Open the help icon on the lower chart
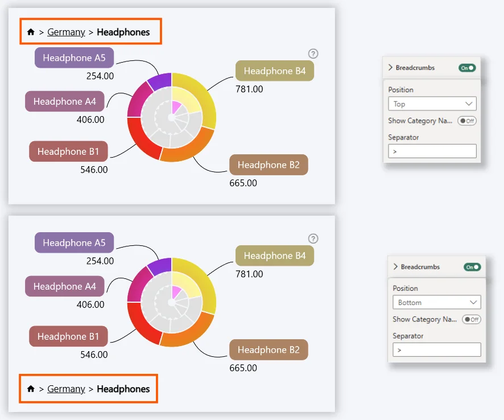Screen dimensions: 504x420 coord(313,238)
